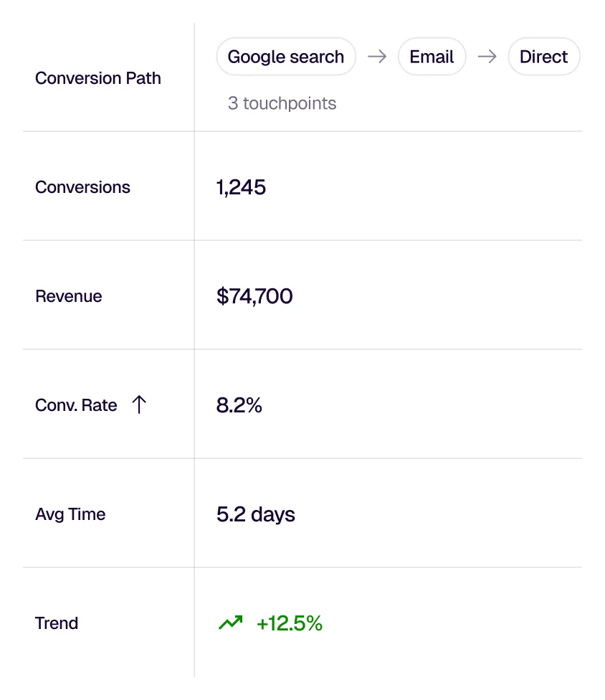Click the Conversion Path label
This screenshot has width=605, height=700.
tap(97, 78)
